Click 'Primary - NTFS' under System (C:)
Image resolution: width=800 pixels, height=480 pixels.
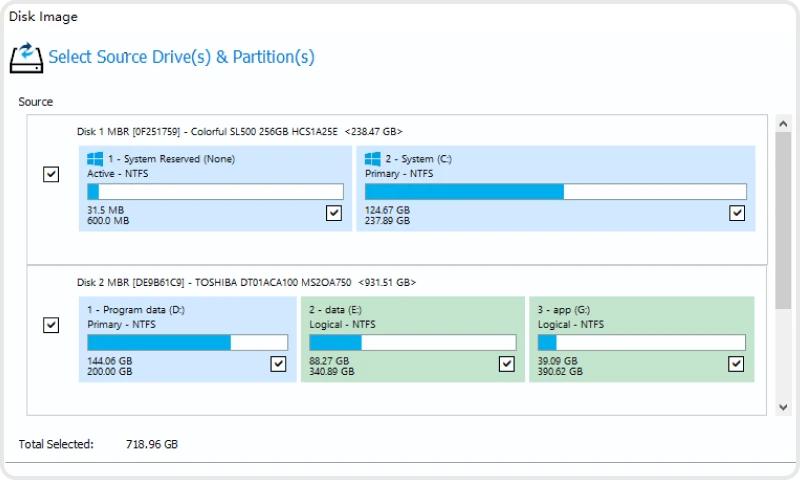399,173
